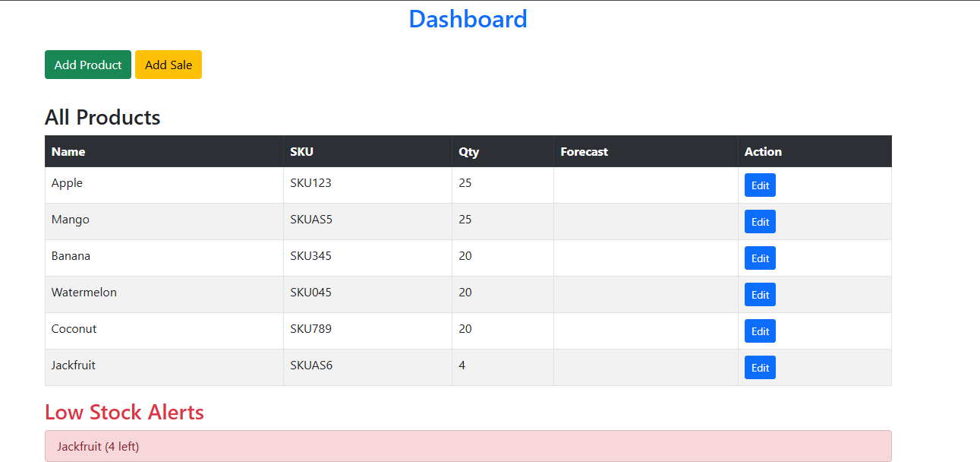980x462 pixels.
Task: Click the All Products heading
Action: pos(102,117)
